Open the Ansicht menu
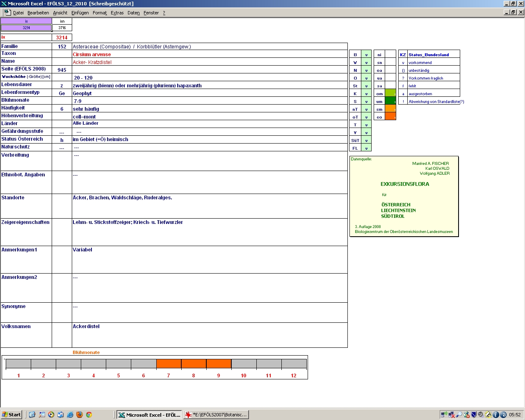525x420 pixels. tap(60, 13)
